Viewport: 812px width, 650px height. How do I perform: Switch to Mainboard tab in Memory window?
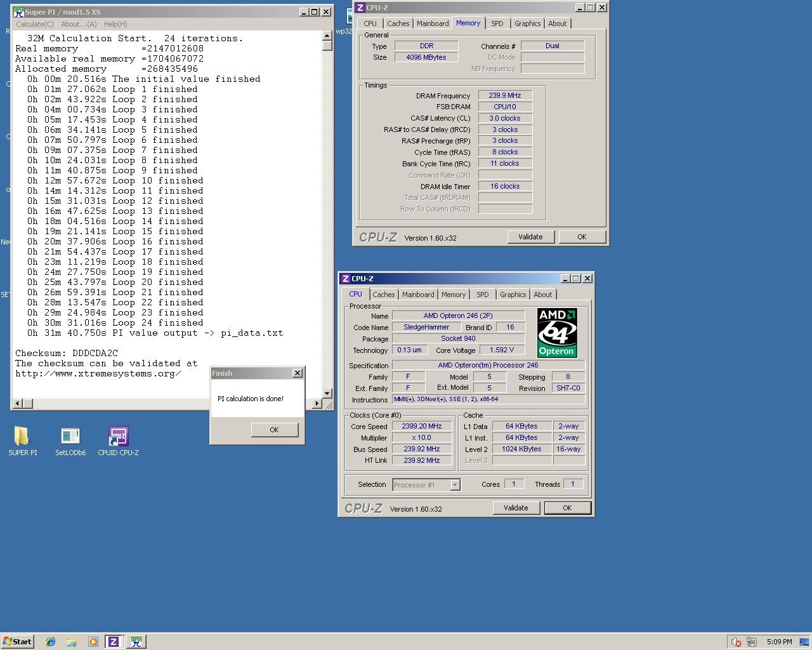[x=433, y=23]
